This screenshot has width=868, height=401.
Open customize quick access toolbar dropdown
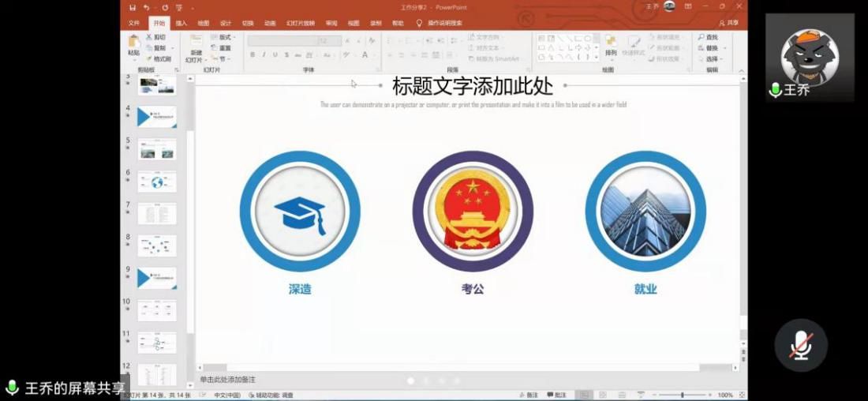click(192, 9)
